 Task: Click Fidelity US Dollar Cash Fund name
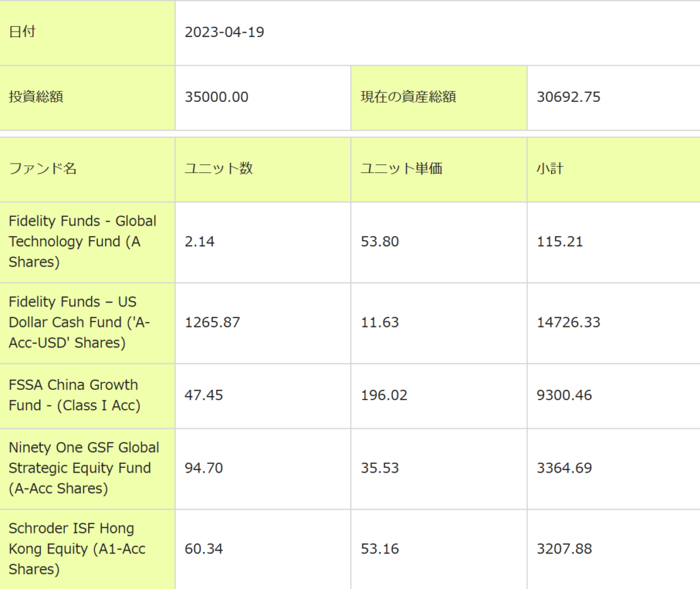tap(79, 322)
